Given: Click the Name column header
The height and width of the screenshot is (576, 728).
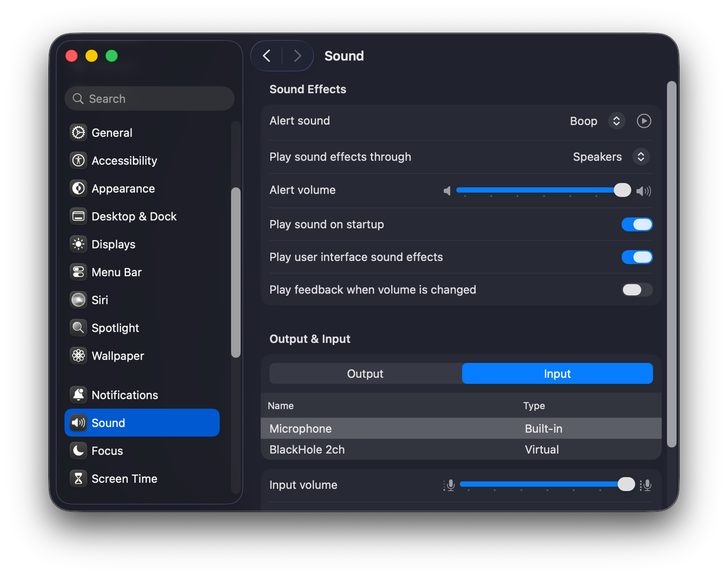Looking at the screenshot, I should [281, 406].
